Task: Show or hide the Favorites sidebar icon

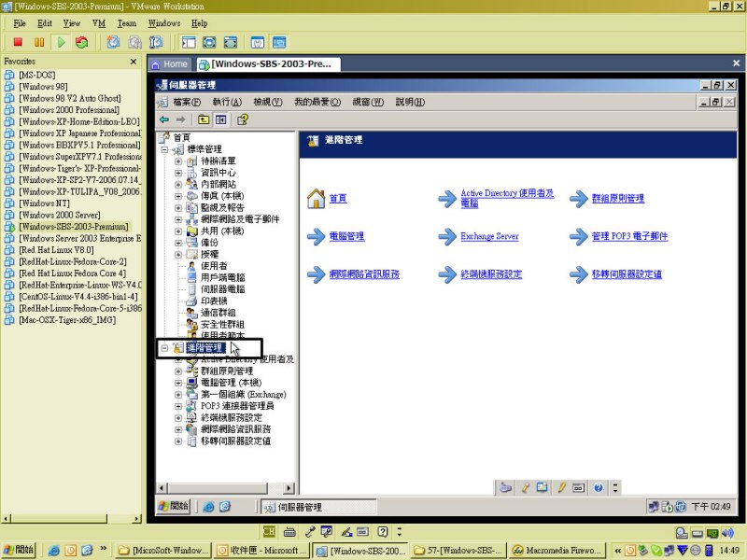Action: click(189, 42)
